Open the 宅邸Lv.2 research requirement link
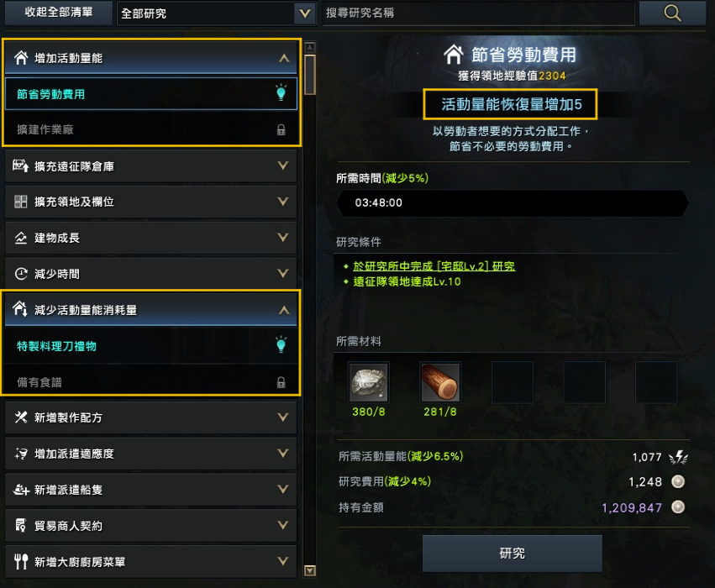This screenshot has width=715, height=588. click(434, 266)
